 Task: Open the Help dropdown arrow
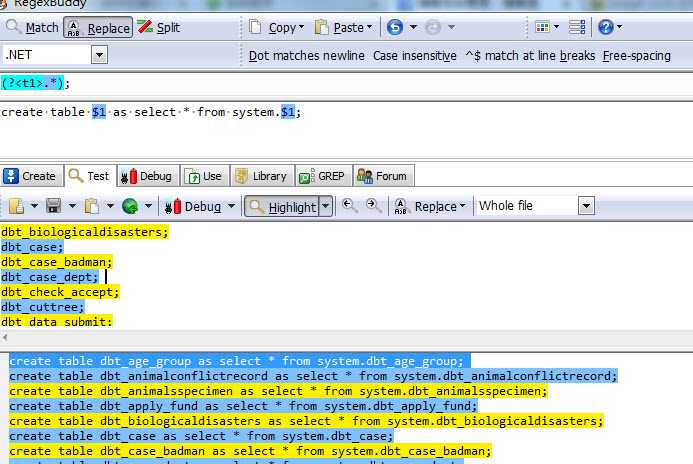tap(619, 27)
